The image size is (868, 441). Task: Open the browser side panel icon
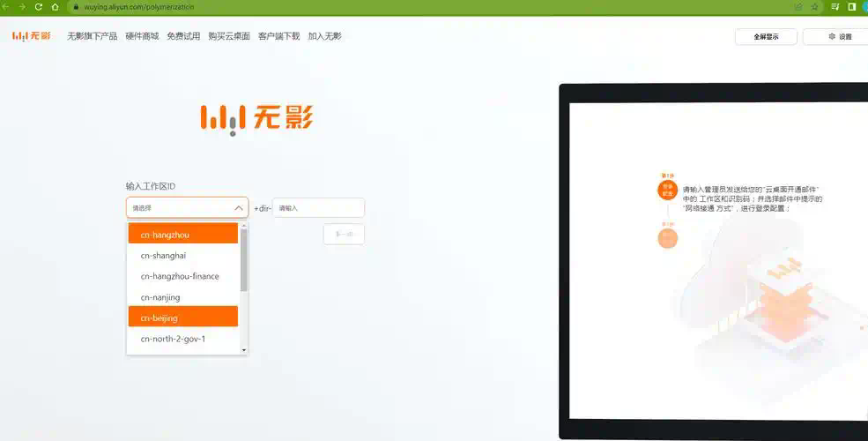851,7
